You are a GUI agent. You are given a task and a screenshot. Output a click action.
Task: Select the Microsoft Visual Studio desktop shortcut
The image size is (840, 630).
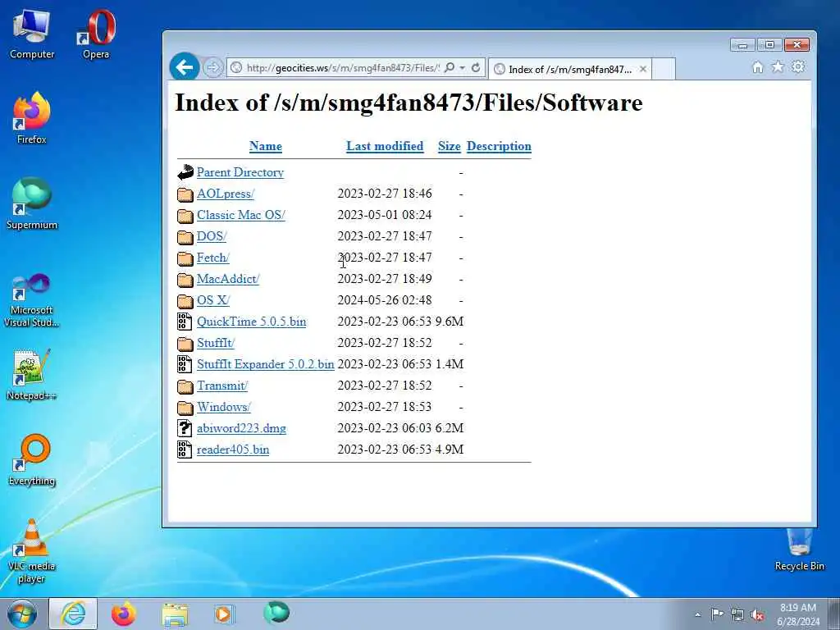coord(32,300)
